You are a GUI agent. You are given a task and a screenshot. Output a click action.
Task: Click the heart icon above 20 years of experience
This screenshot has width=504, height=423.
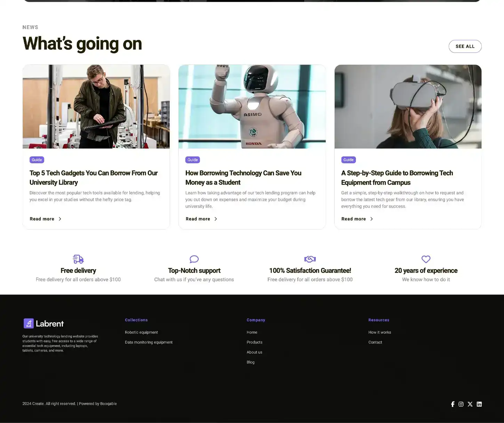coord(426,259)
